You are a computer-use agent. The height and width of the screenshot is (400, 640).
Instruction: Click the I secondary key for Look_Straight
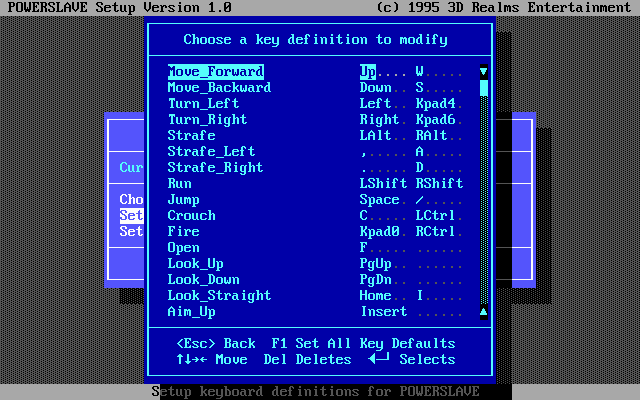click(420, 296)
